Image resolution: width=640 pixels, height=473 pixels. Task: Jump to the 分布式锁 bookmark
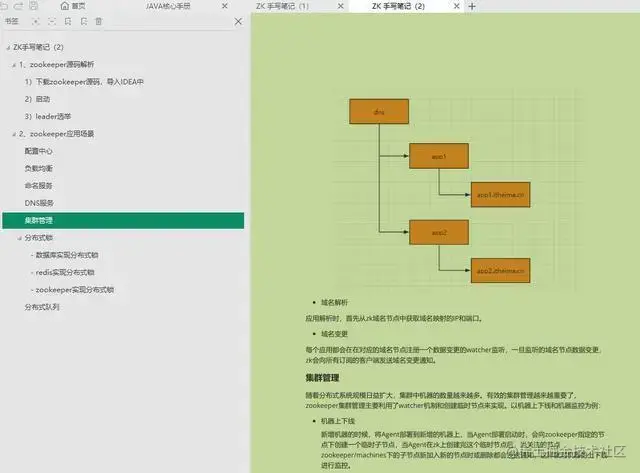(x=38, y=238)
